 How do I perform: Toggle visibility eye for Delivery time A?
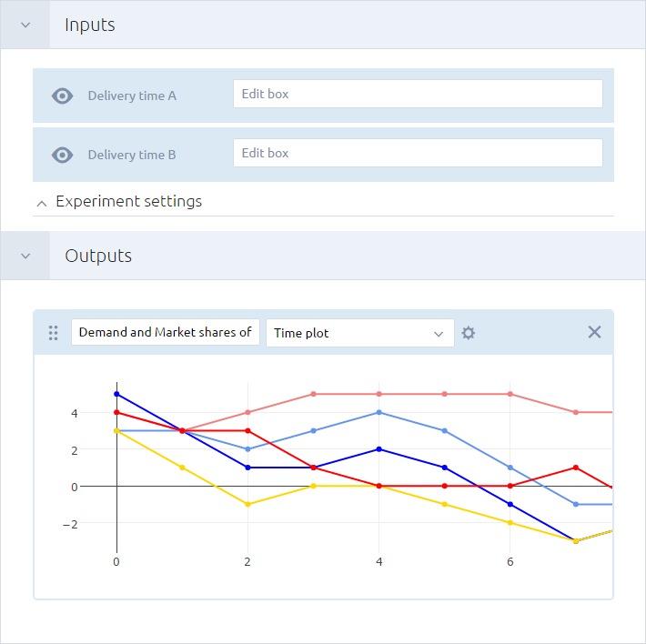coord(62,96)
